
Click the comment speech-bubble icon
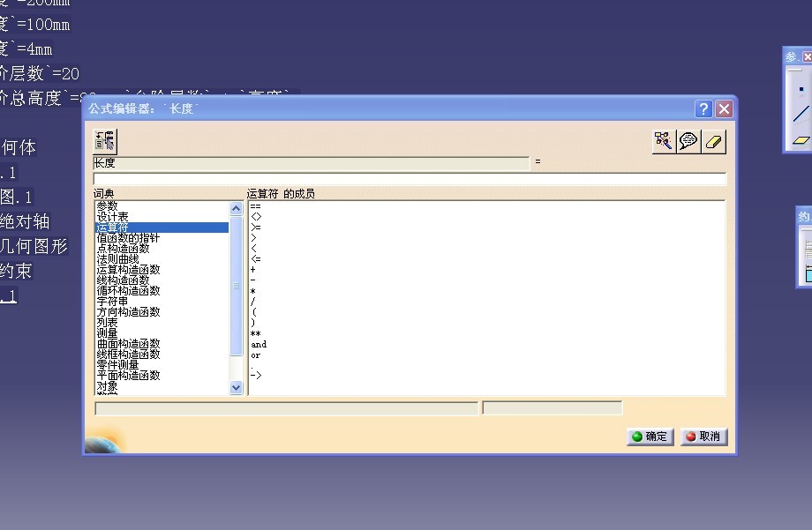click(688, 141)
